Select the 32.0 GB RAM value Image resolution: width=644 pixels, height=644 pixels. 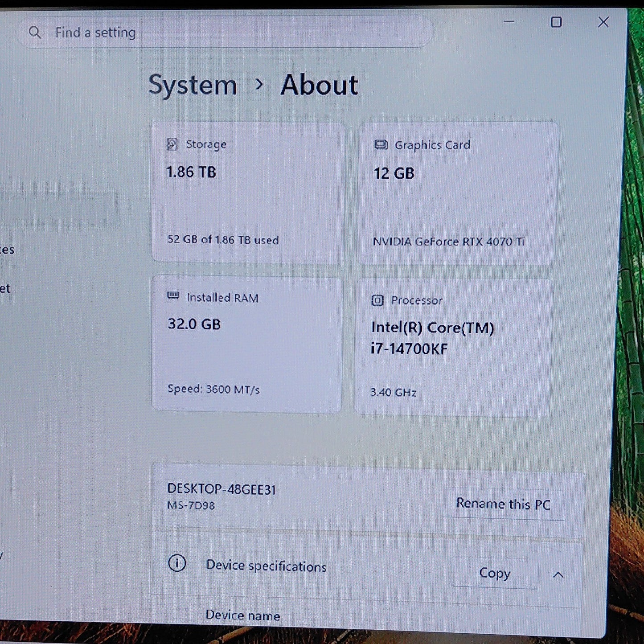point(194,324)
